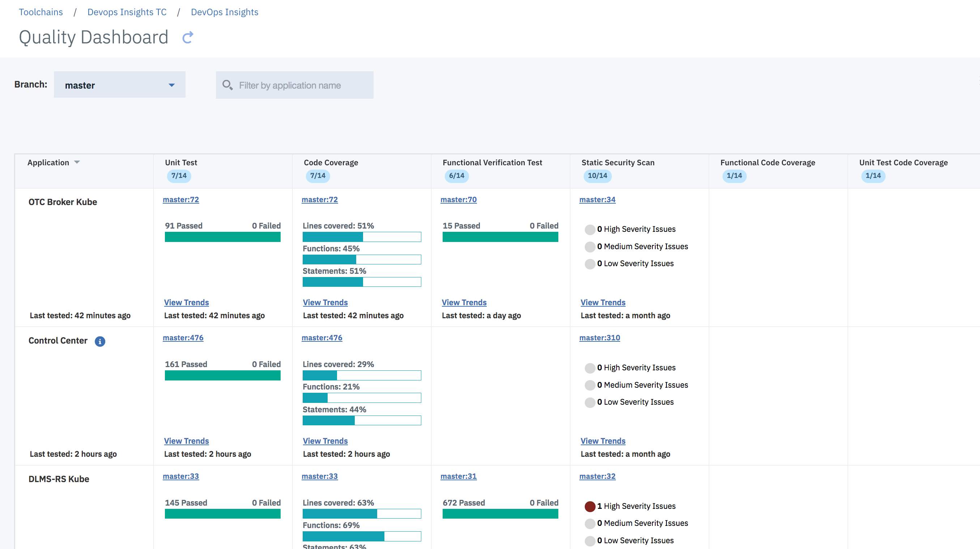Open the Branch master dropdown
980x549 pixels.
click(x=119, y=85)
